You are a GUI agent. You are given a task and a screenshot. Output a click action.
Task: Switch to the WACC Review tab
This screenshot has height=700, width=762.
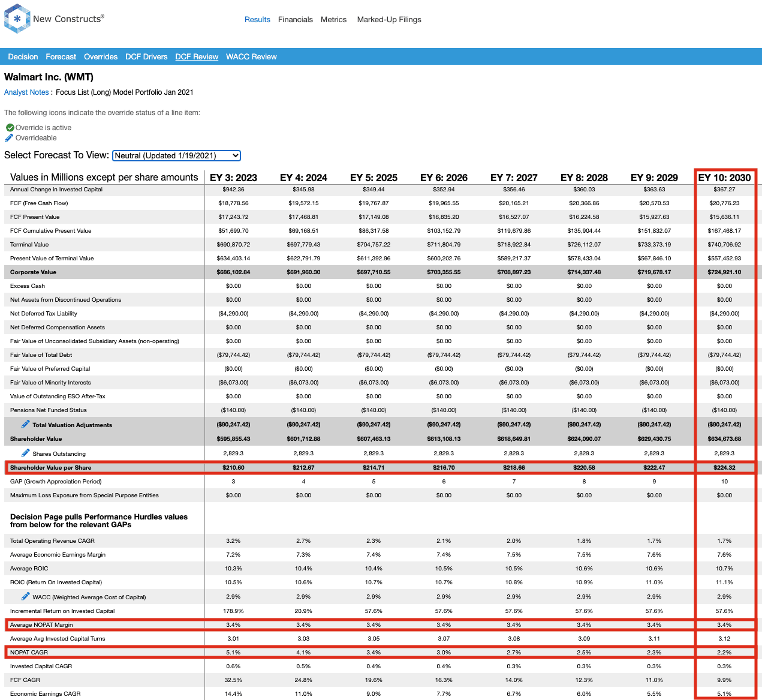[251, 57]
